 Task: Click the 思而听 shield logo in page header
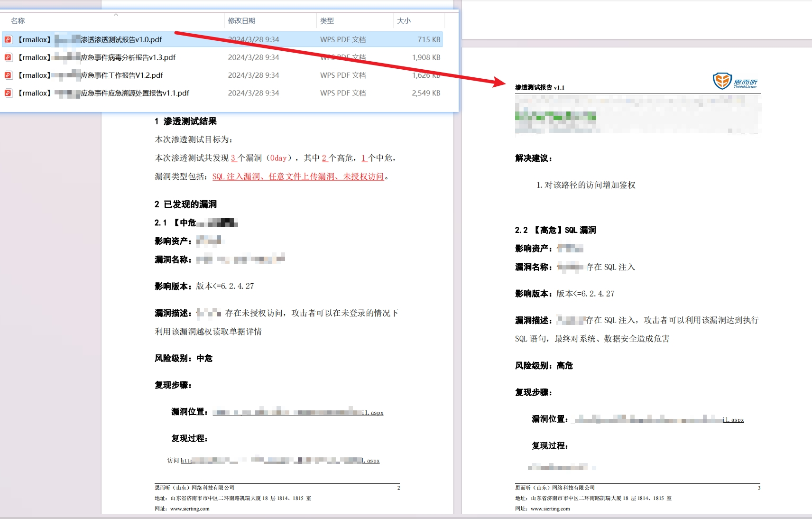[722, 81]
